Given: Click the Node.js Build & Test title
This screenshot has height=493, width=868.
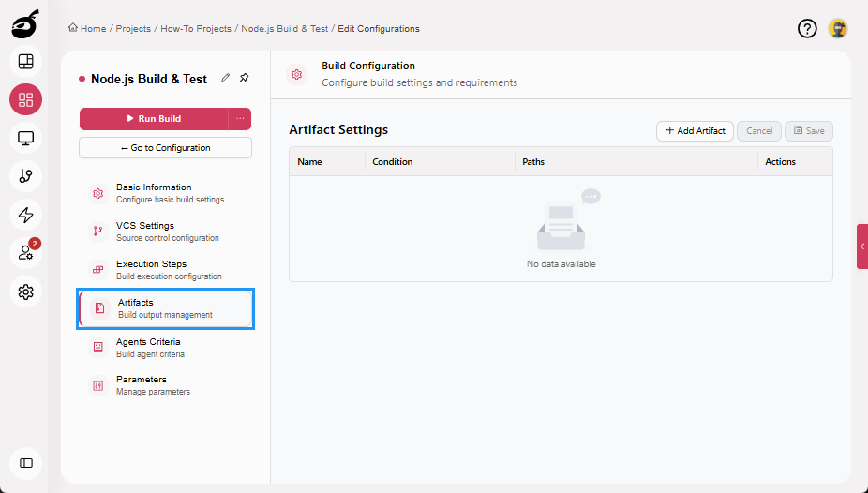Looking at the screenshot, I should point(149,79).
